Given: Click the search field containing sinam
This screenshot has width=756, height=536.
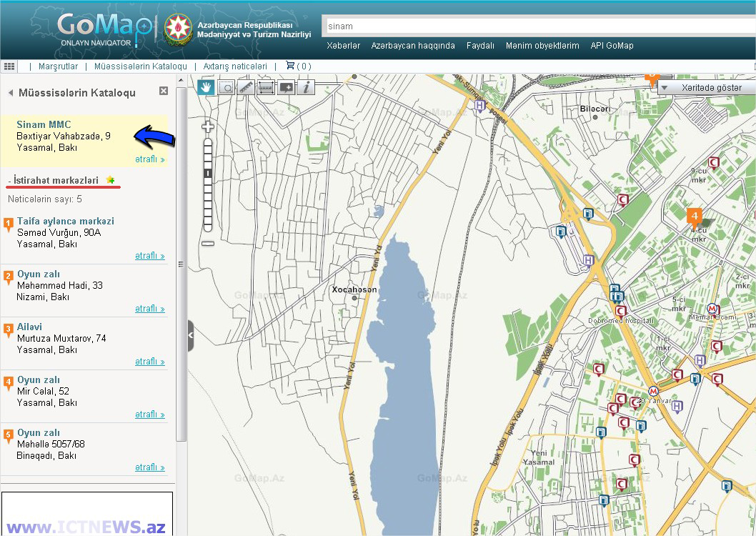Looking at the screenshot, I should (x=536, y=26).
